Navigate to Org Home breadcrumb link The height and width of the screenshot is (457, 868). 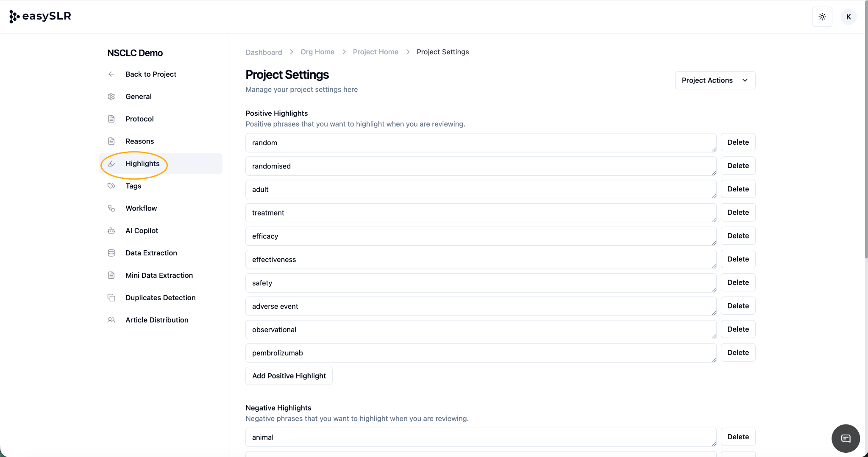point(317,52)
